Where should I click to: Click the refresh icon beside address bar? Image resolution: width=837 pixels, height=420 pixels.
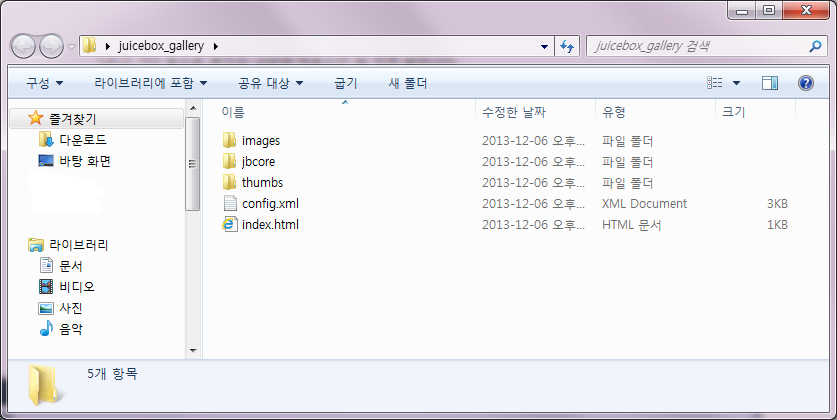(x=567, y=46)
